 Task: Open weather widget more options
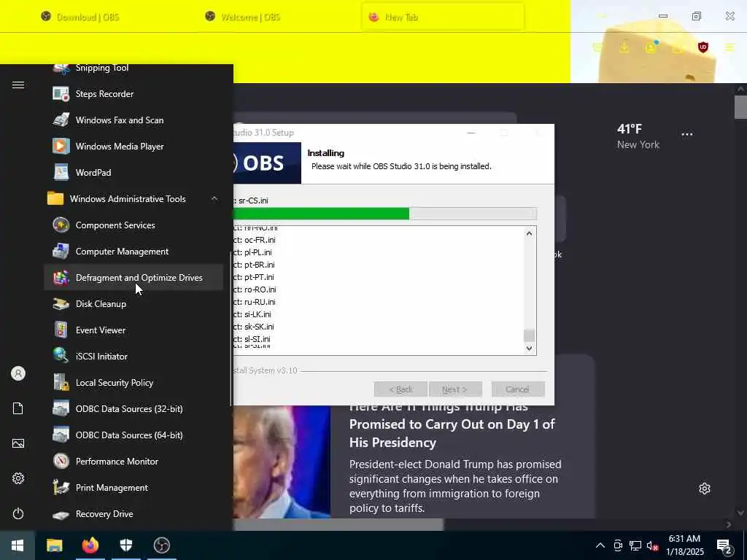tap(687, 134)
